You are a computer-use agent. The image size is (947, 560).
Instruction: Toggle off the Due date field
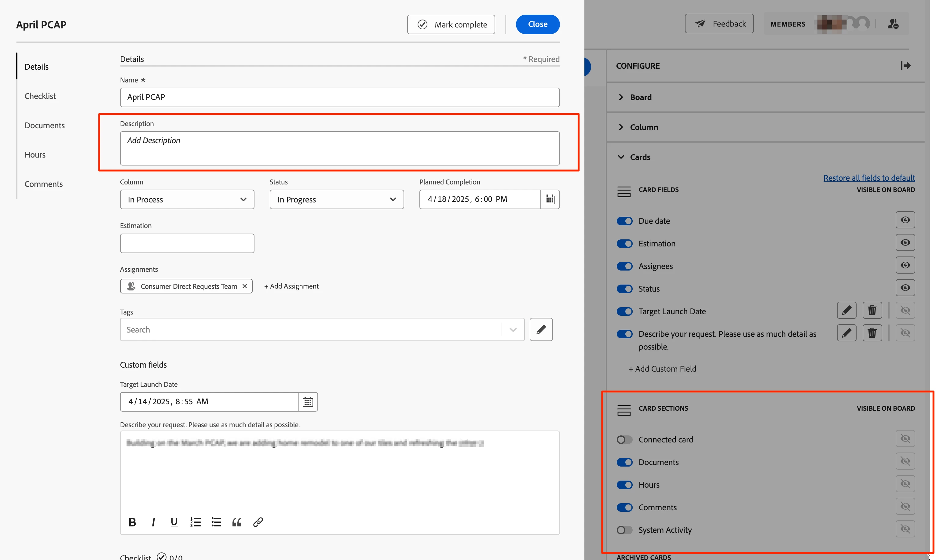[x=624, y=221]
